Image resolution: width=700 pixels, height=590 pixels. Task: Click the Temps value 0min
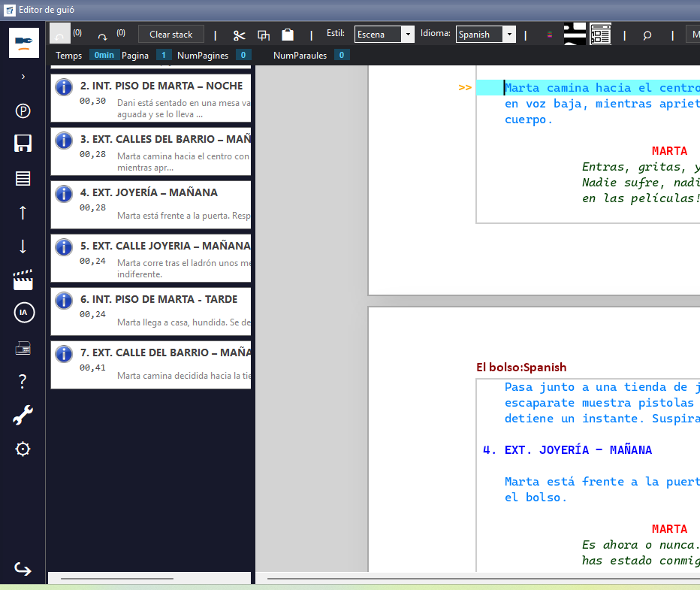[104, 55]
